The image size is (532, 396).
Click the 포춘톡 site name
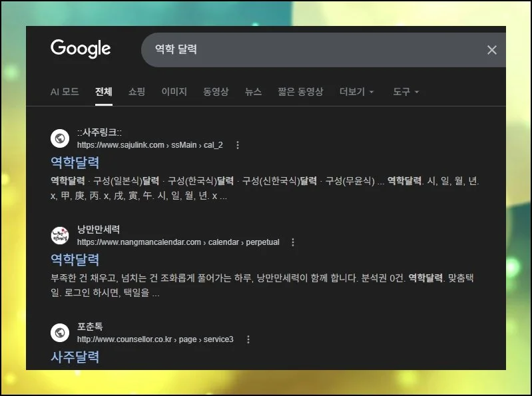coord(90,327)
